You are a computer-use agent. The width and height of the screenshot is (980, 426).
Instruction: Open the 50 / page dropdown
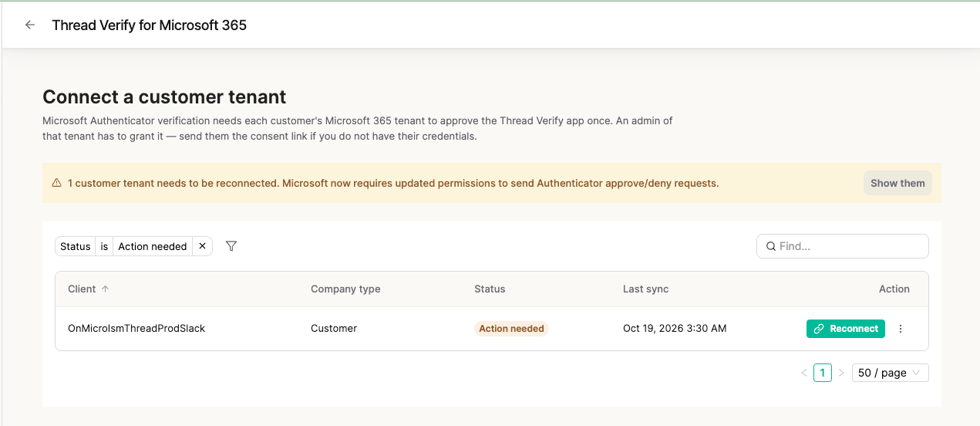click(890, 373)
